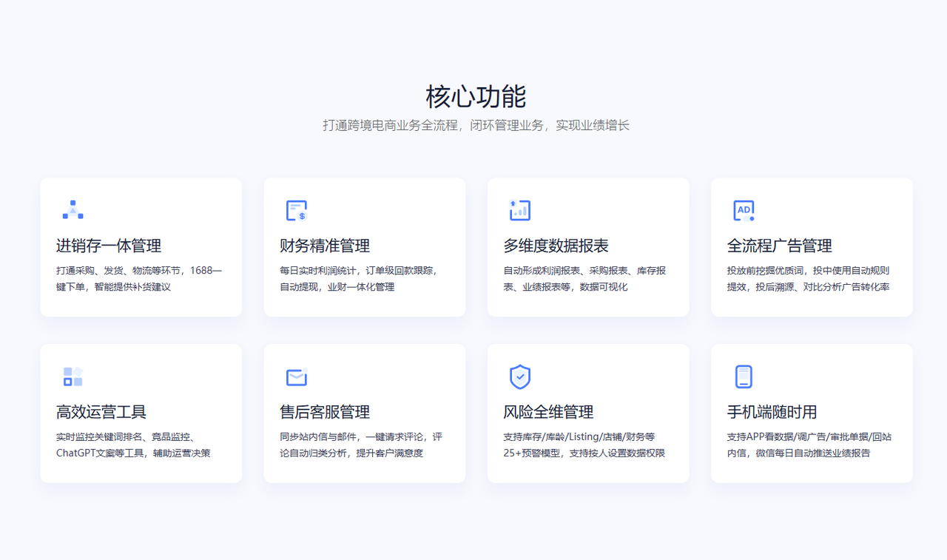
Task: Open the 财务精准管理 card title
Action: click(x=325, y=246)
